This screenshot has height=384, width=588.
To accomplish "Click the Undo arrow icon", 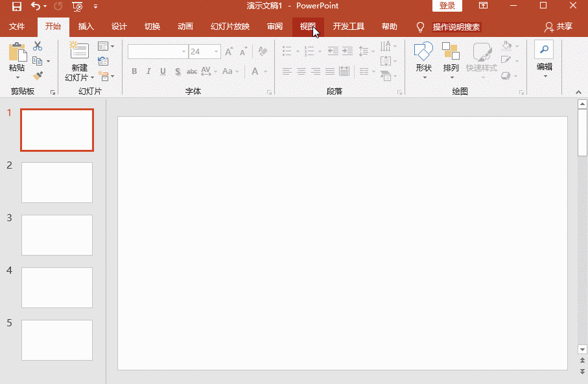I will pyautogui.click(x=36, y=6).
